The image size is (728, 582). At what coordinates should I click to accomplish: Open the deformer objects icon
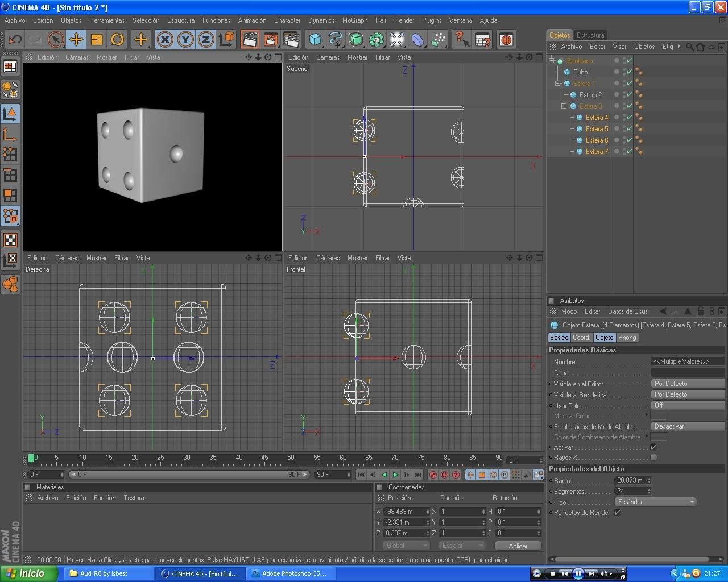click(417, 40)
